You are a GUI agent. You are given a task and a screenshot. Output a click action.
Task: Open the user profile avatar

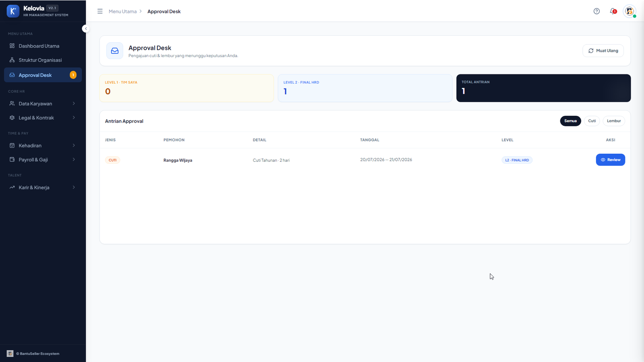coord(630,11)
